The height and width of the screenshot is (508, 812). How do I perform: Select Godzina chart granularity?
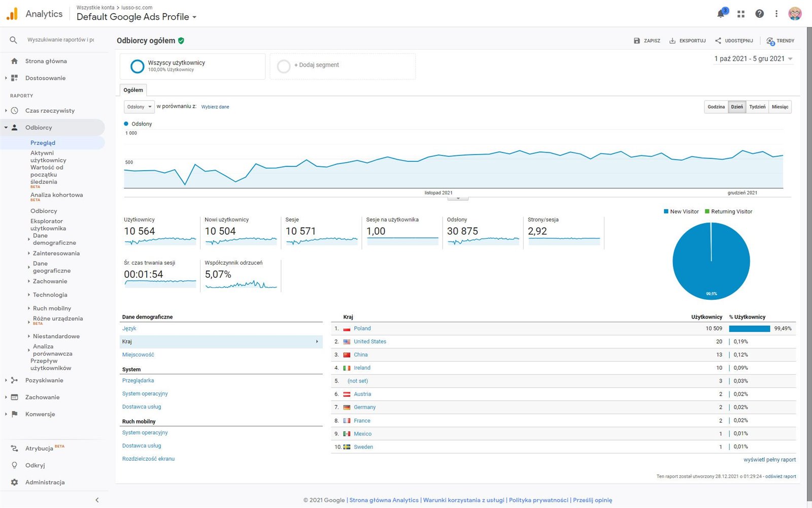click(x=716, y=107)
